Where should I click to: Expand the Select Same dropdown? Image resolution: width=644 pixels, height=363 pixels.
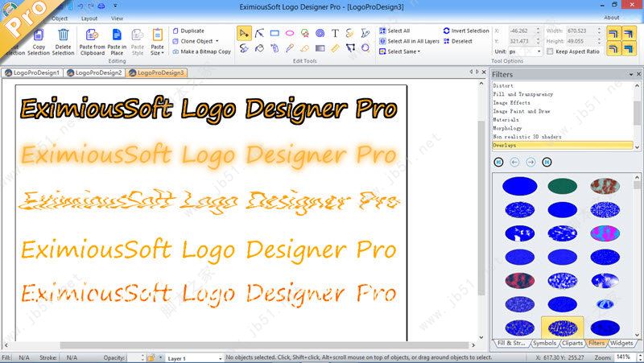coord(403,52)
